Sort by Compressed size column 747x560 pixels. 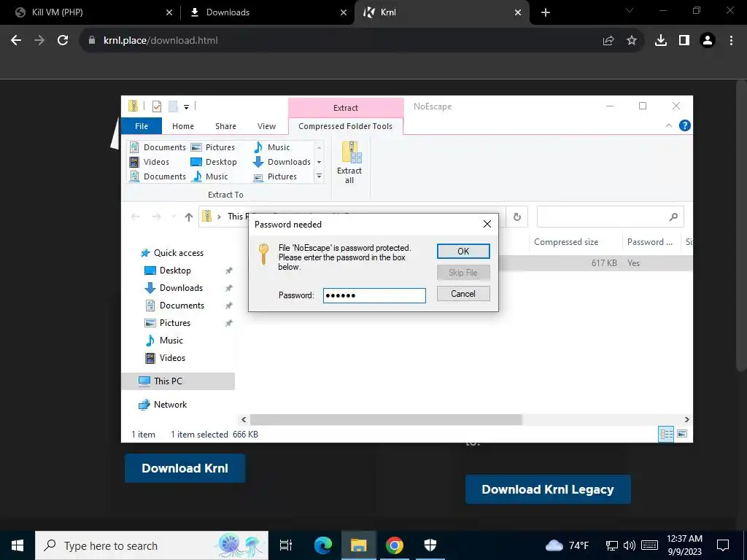coord(566,242)
